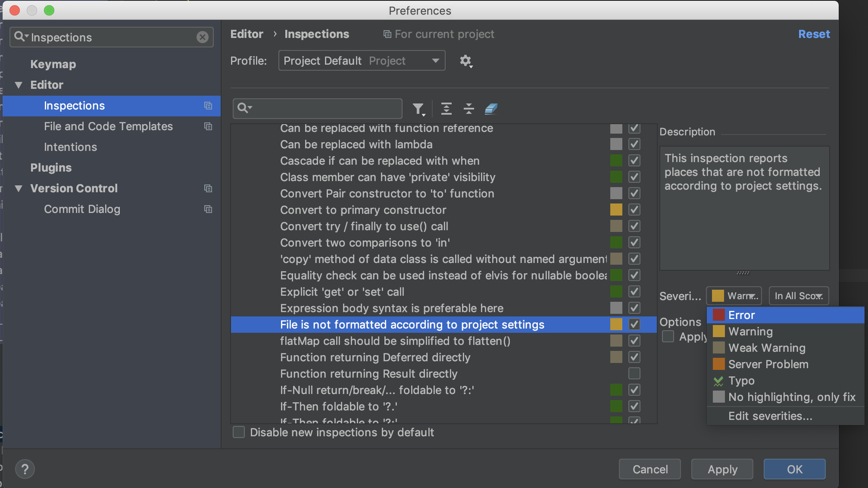This screenshot has height=488, width=868.
Task: Select 'Class member can have private visibility' row
Action: (443, 177)
